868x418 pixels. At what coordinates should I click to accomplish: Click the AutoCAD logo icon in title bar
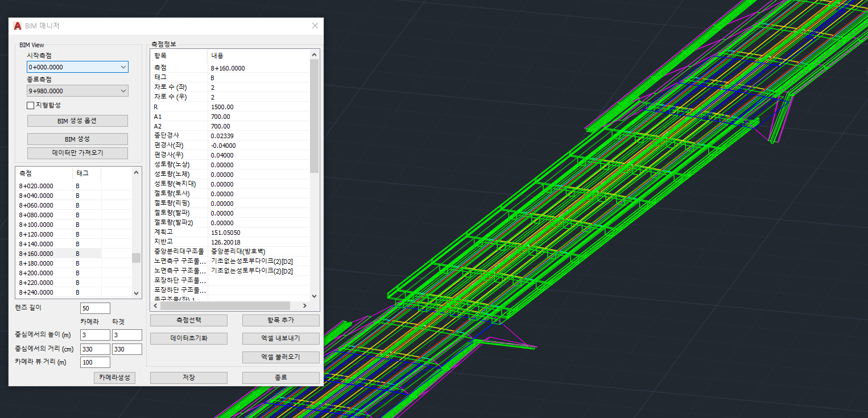(x=18, y=26)
